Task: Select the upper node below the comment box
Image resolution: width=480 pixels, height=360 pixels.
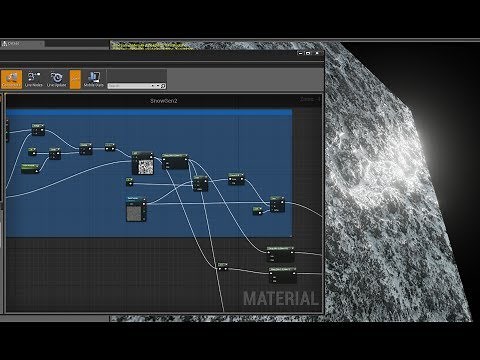Action: [280, 254]
